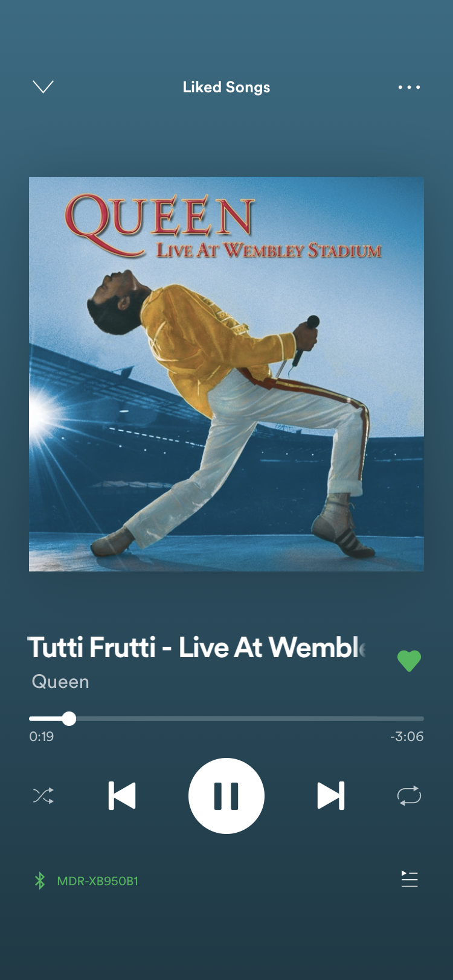Open the Queen Live at Wembley album art
The height and width of the screenshot is (980, 453).
pos(226,374)
